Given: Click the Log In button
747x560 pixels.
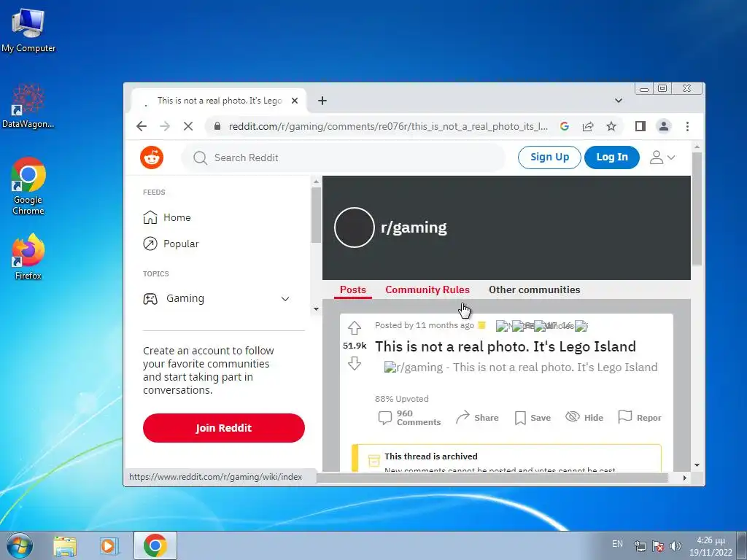Looking at the screenshot, I should [612, 157].
